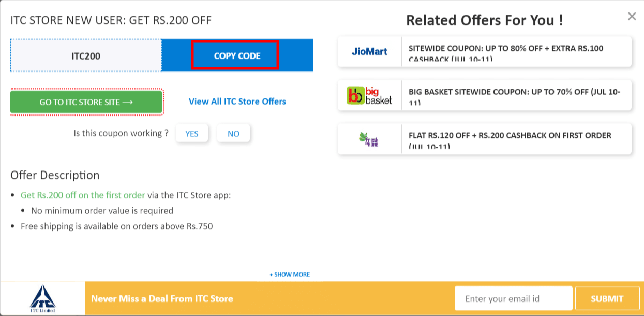Click the Related Offers For You heading
This screenshot has height=316, width=644.
point(485,20)
